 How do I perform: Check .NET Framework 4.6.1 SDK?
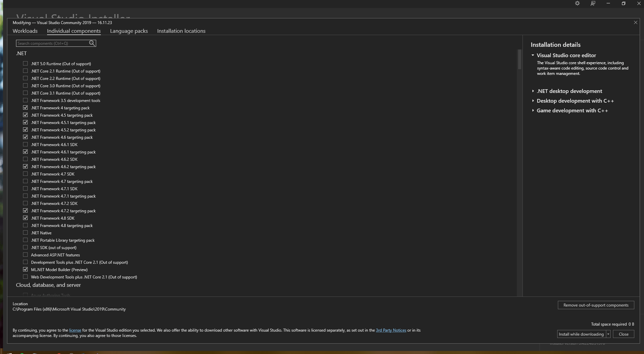click(x=25, y=144)
